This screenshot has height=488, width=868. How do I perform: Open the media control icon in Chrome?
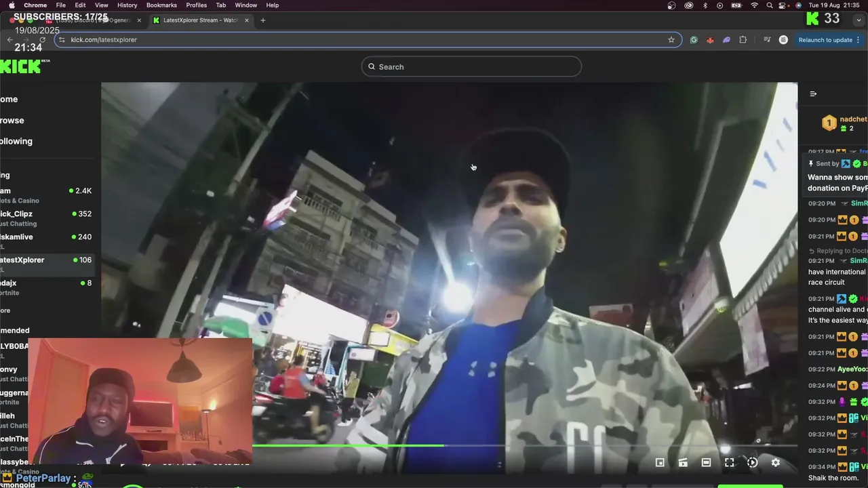767,40
